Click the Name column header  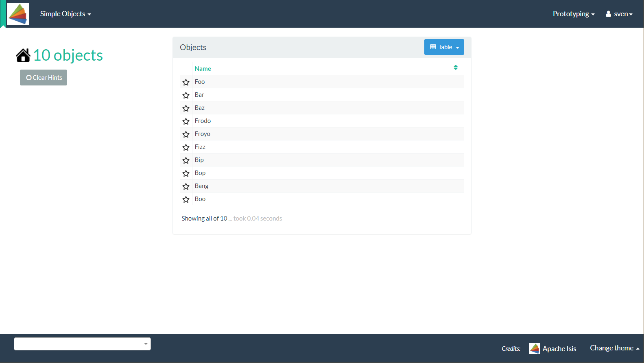[x=203, y=69]
